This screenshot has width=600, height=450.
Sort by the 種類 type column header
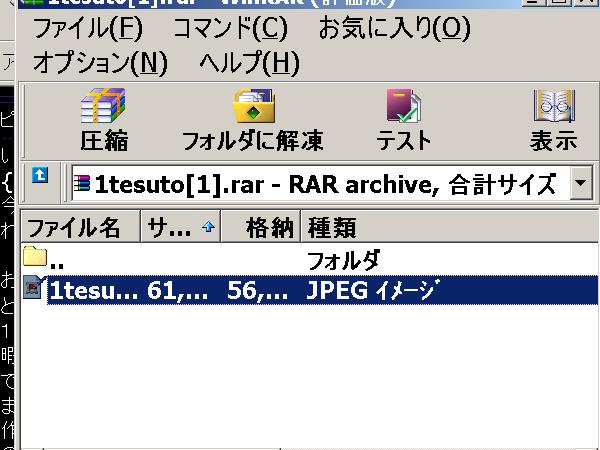[450, 227]
